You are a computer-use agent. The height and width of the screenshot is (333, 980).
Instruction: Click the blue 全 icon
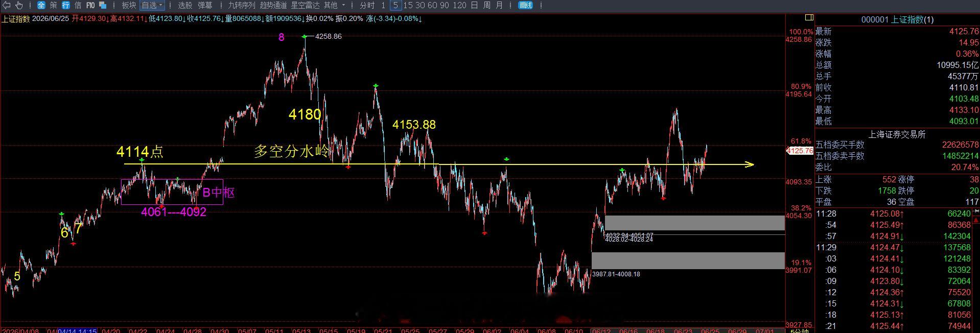click(x=41, y=5)
